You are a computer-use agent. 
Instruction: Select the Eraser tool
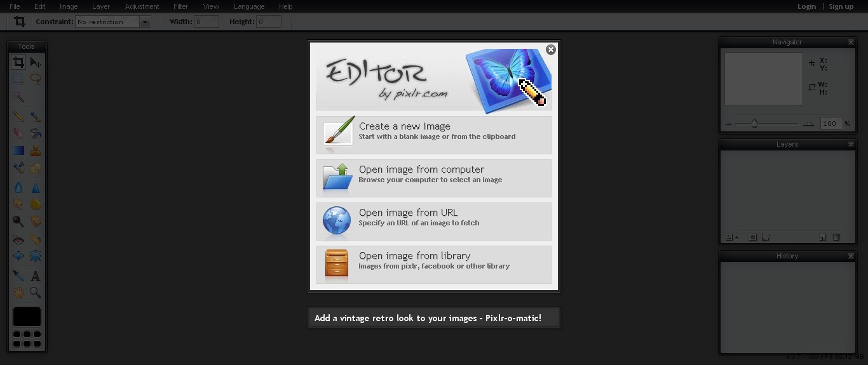tap(18, 134)
